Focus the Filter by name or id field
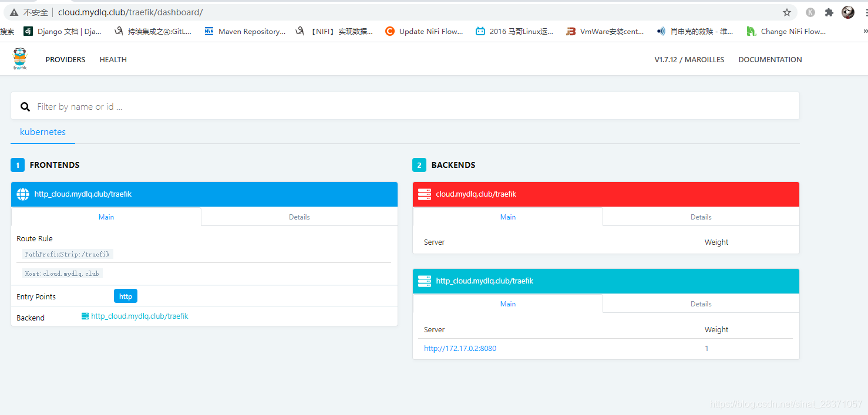Screen dimensions: 868x415 point(405,106)
